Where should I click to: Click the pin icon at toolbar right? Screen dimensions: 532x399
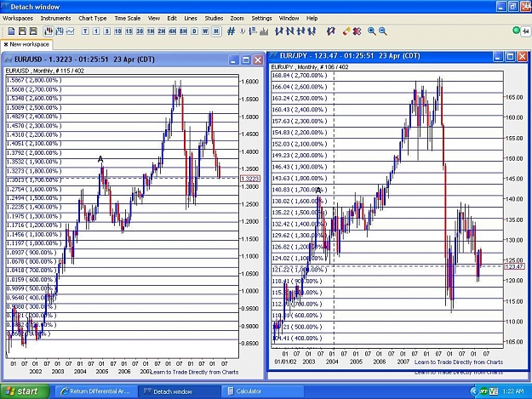pos(525,31)
